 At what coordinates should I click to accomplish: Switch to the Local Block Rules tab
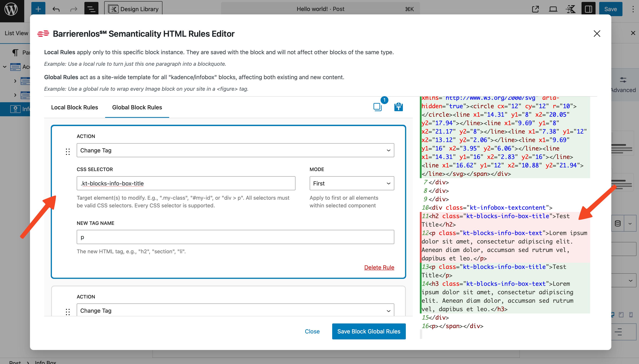click(x=75, y=107)
